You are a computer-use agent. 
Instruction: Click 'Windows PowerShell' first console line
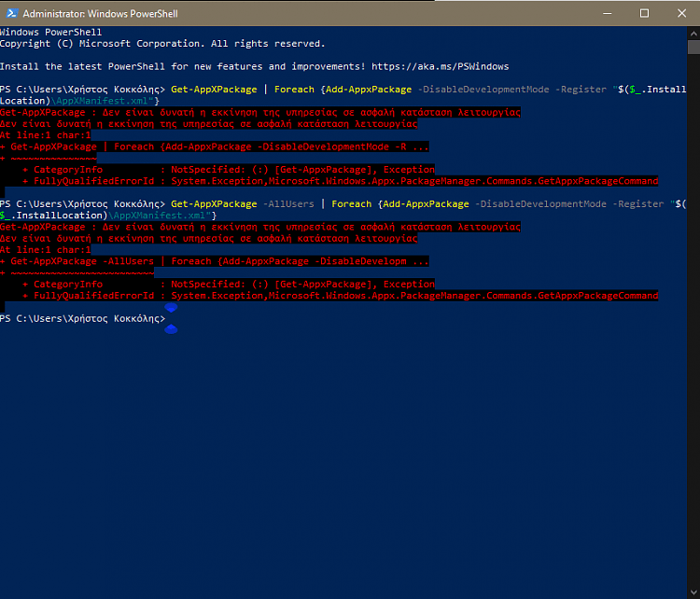tap(51, 32)
